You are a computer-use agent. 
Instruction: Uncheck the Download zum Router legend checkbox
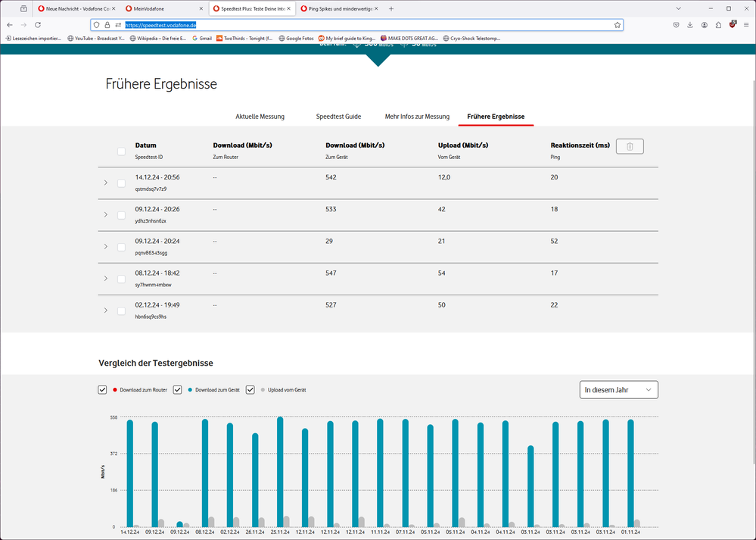102,389
